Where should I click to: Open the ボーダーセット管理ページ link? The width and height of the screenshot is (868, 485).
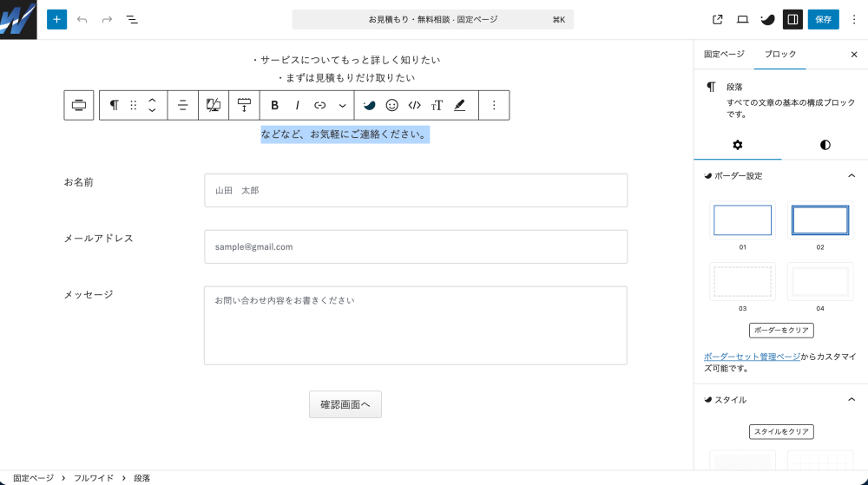(x=752, y=357)
